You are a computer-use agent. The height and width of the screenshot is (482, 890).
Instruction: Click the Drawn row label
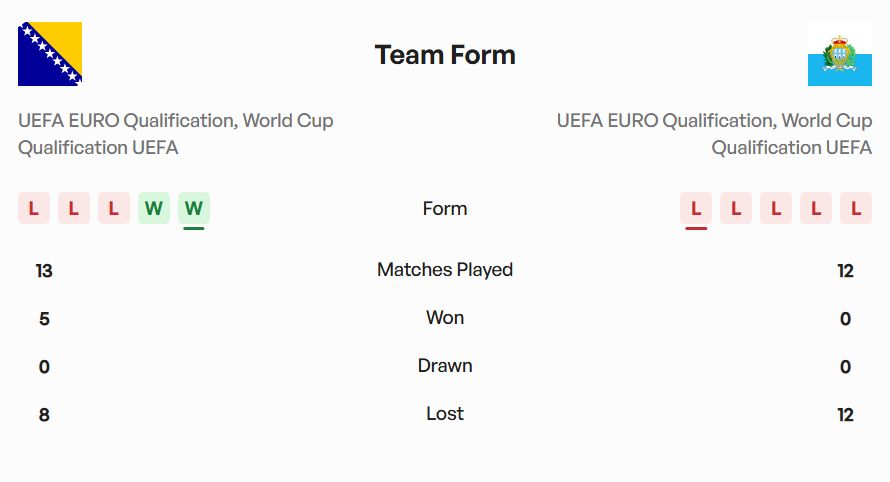pos(445,366)
